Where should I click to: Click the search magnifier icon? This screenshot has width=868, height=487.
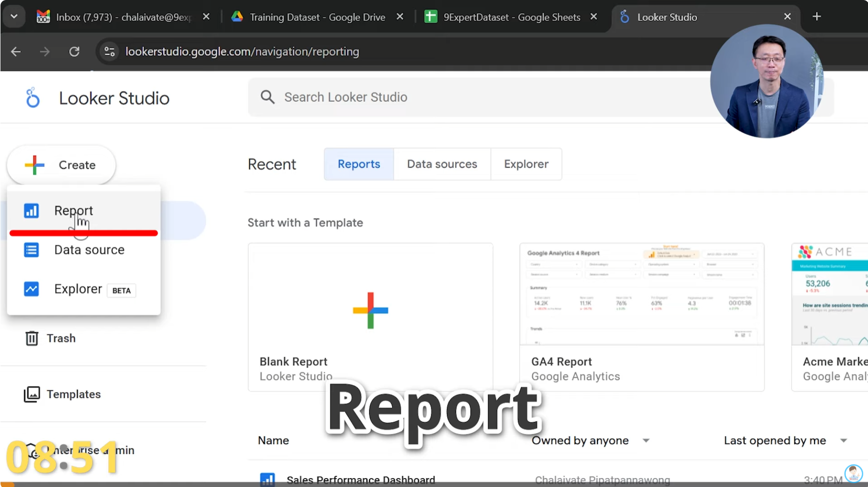pos(267,97)
